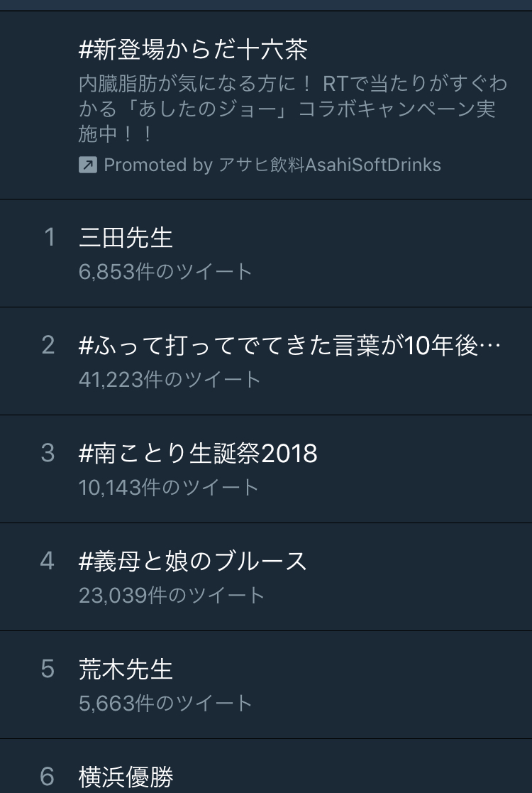Click rank number 3 in trends

coord(48,454)
